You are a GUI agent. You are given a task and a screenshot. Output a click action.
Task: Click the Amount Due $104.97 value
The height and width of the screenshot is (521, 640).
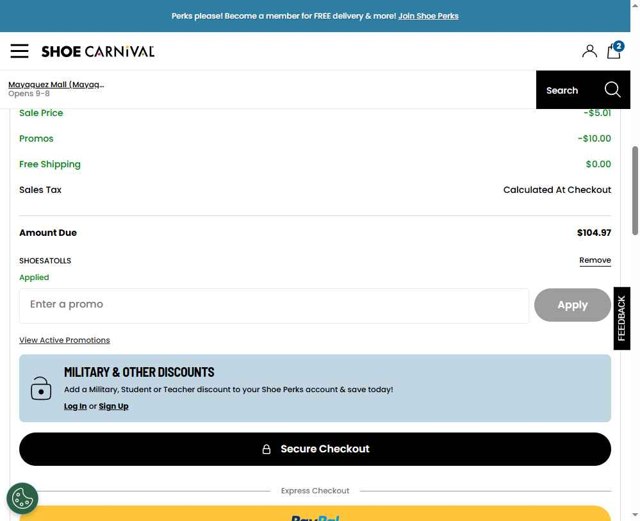[594, 233]
